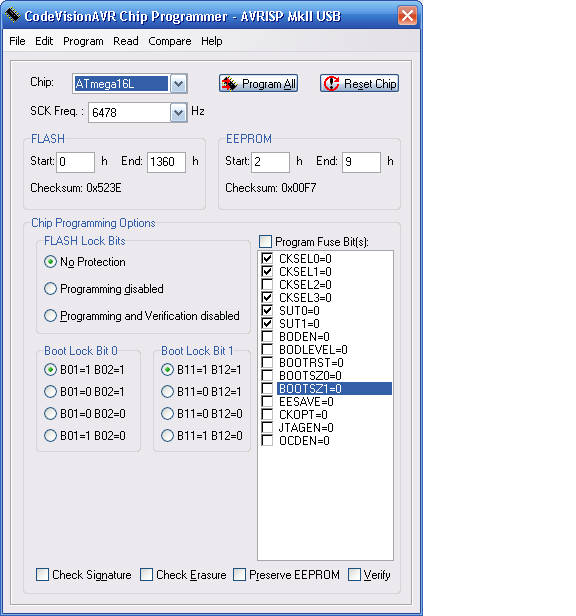Check the CKOPT=0 fuse bit
Image resolution: width=576 pixels, height=616 pixels.
pos(267,414)
